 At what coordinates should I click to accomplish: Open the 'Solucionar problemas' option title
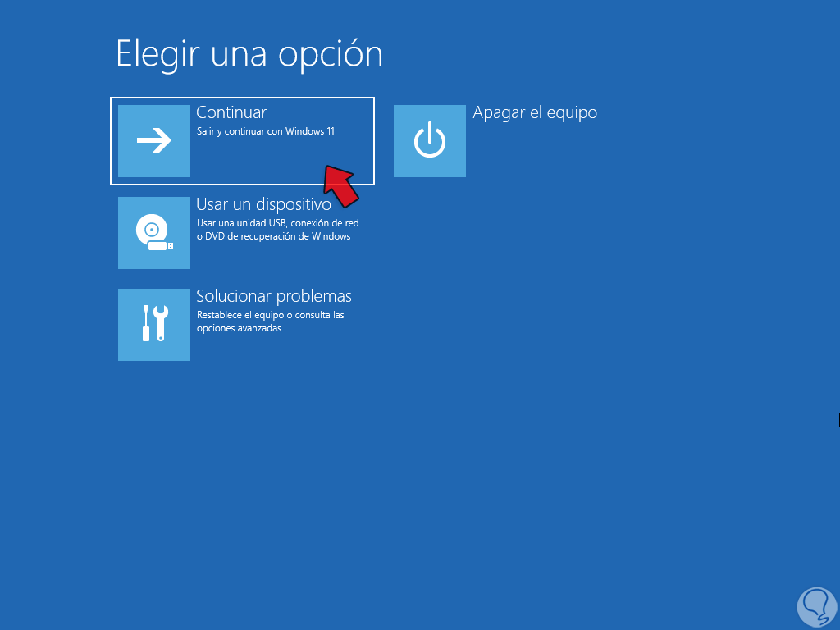point(274,296)
